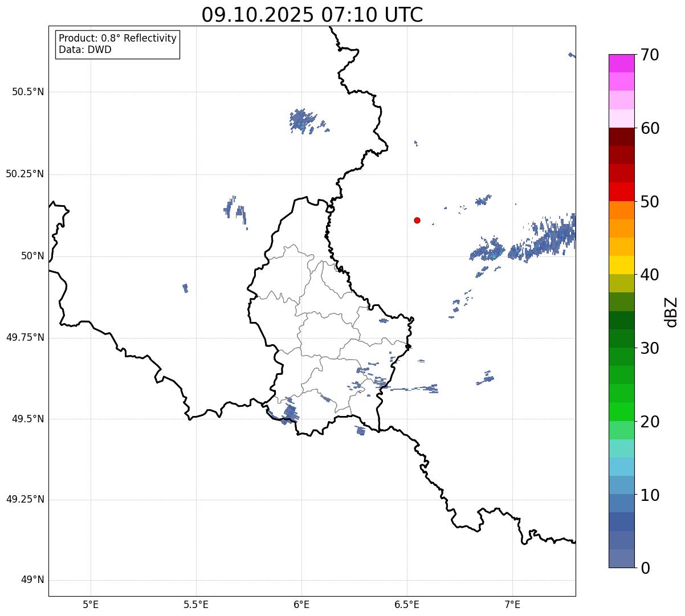Click the title "09.10.2025 07:10 UTC"
The height and width of the screenshot is (616, 685).
(x=312, y=15)
